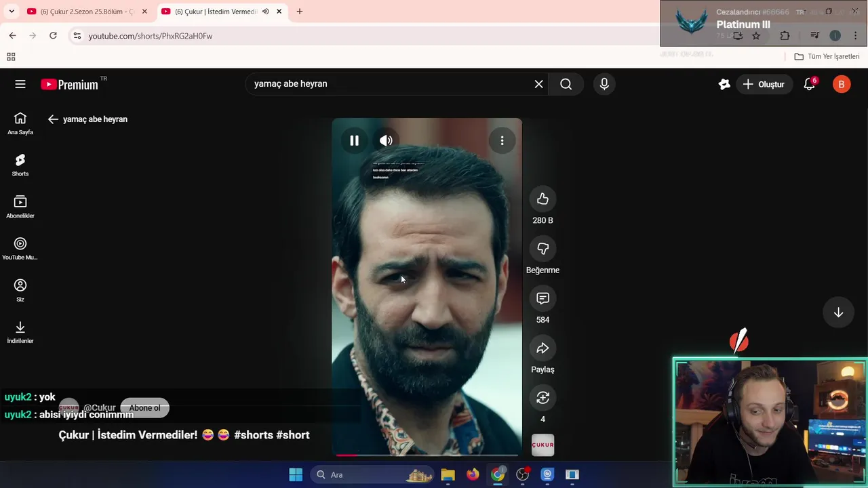Open the sparkle icon next to Oluştur
868x488 pixels.
coord(724,84)
